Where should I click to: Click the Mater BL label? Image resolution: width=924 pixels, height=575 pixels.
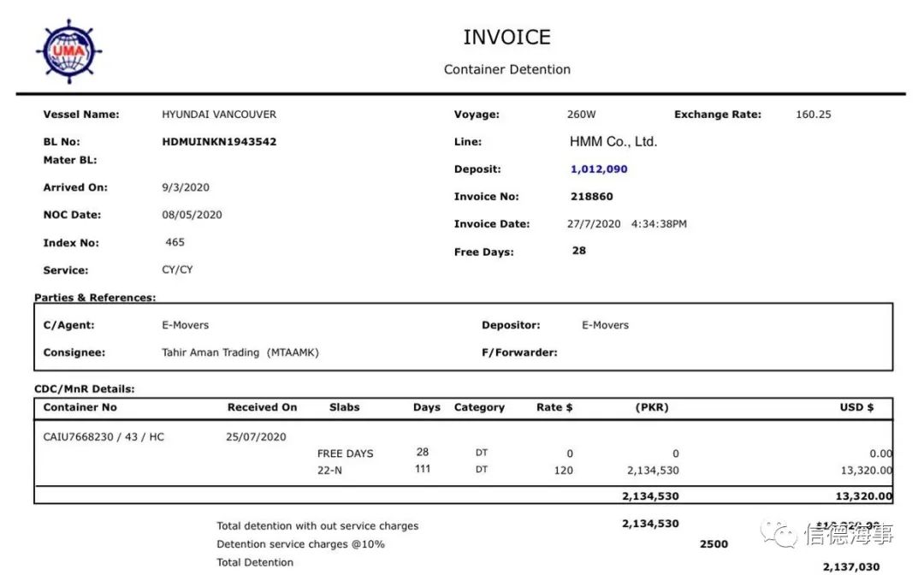point(70,160)
